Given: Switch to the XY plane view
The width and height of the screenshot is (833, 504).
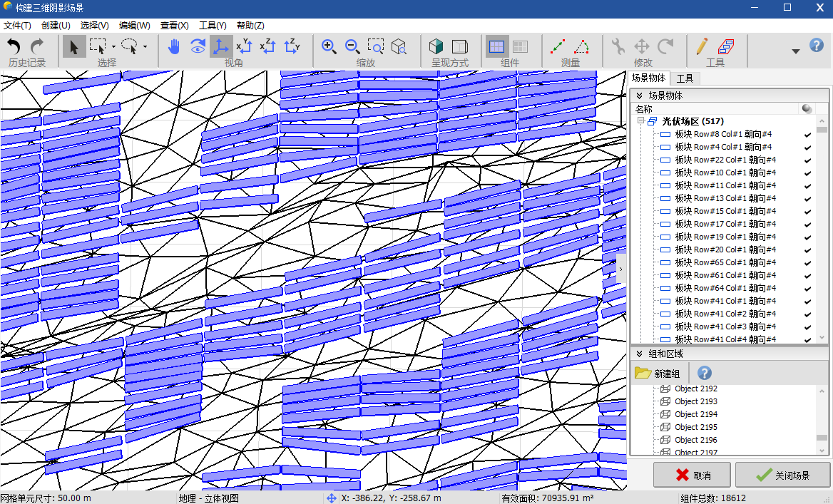Looking at the screenshot, I should click(244, 47).
